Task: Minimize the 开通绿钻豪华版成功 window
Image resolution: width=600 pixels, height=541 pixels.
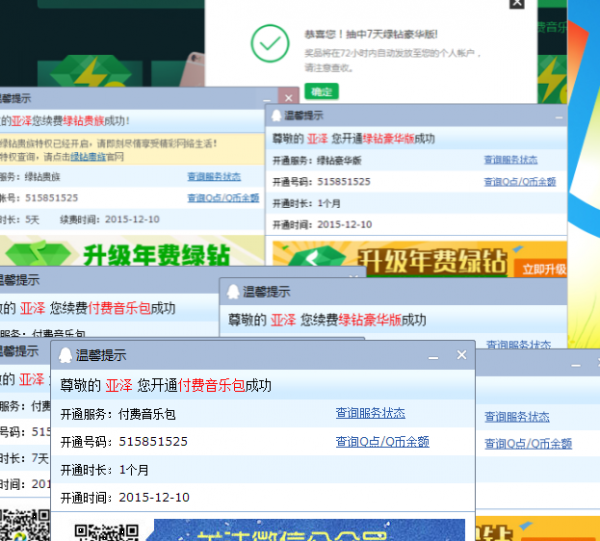Action: click(559, 117)
